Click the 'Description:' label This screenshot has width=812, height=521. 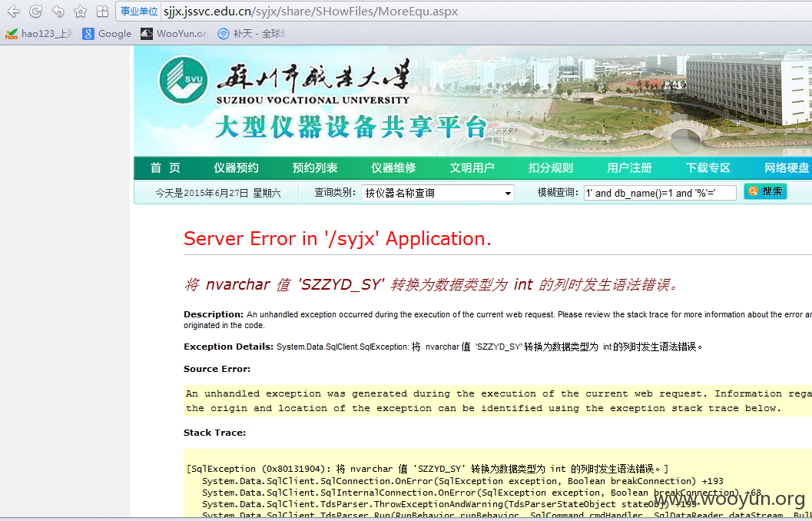click(214, 314)
